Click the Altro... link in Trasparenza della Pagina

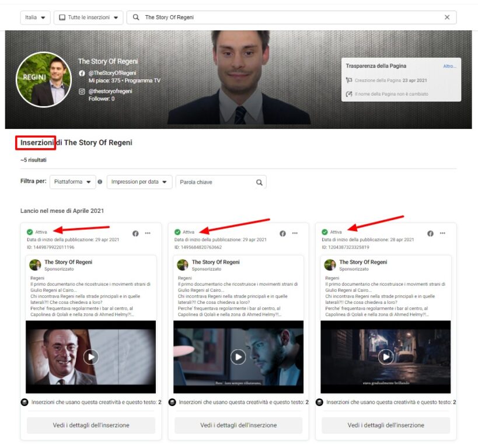pos(449,66)
